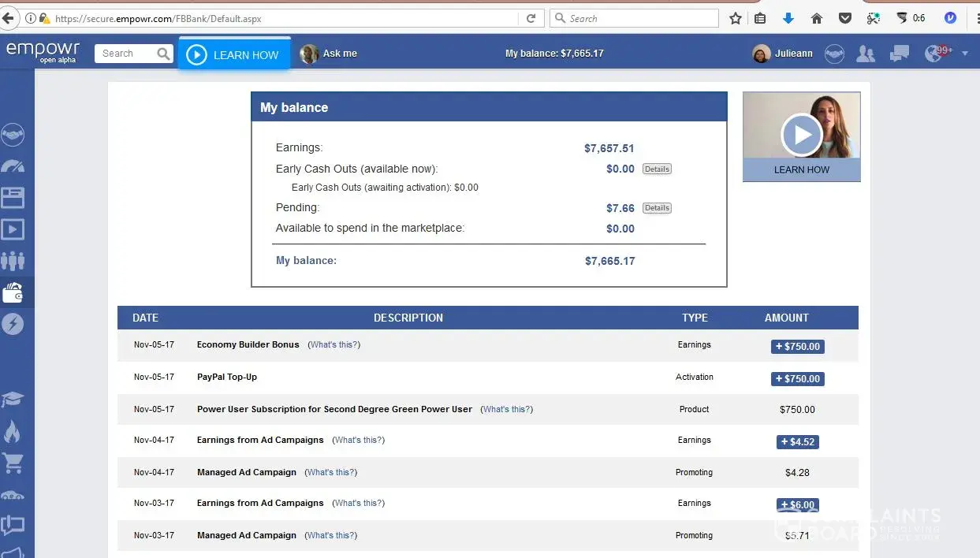Click the group of people sidebar icon
980x558 pixels.
click(13, 260)
